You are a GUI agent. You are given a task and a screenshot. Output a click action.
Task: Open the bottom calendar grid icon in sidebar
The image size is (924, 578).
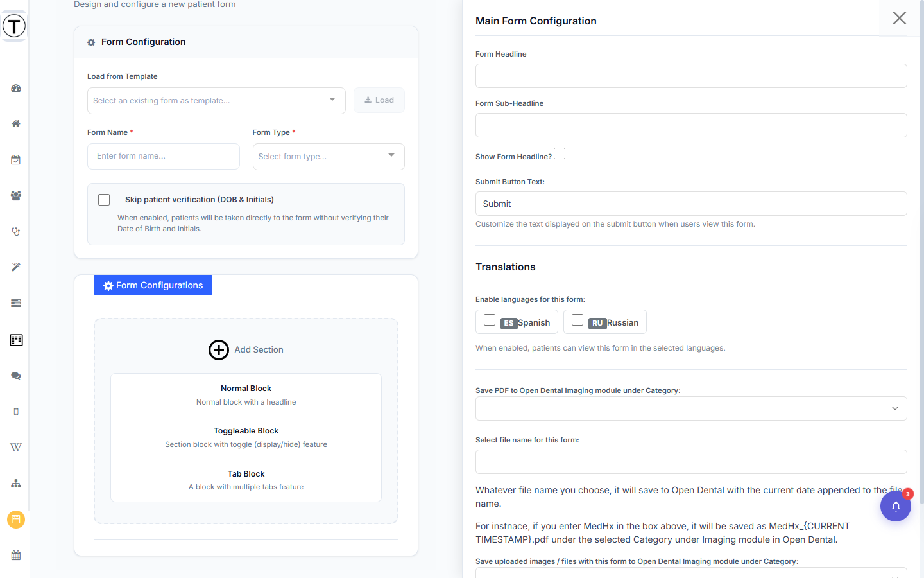pos(16,556)
